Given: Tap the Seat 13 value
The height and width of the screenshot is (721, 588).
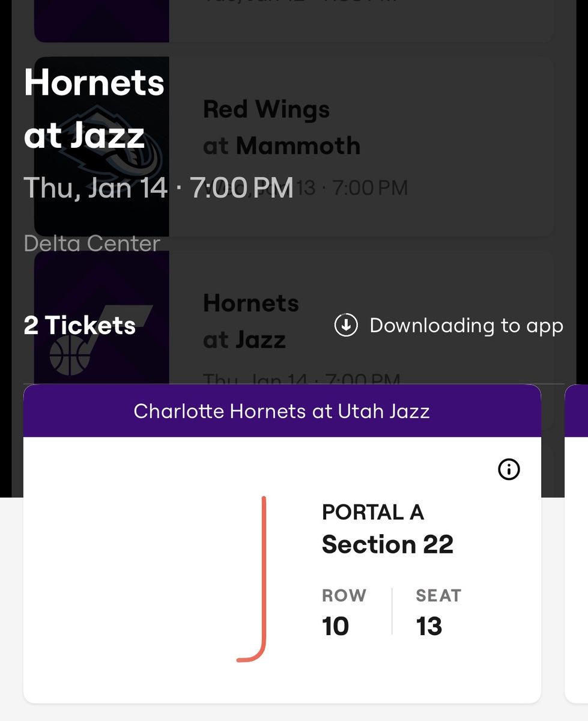Looking at the screenshot, I should [x=429, y=626].
